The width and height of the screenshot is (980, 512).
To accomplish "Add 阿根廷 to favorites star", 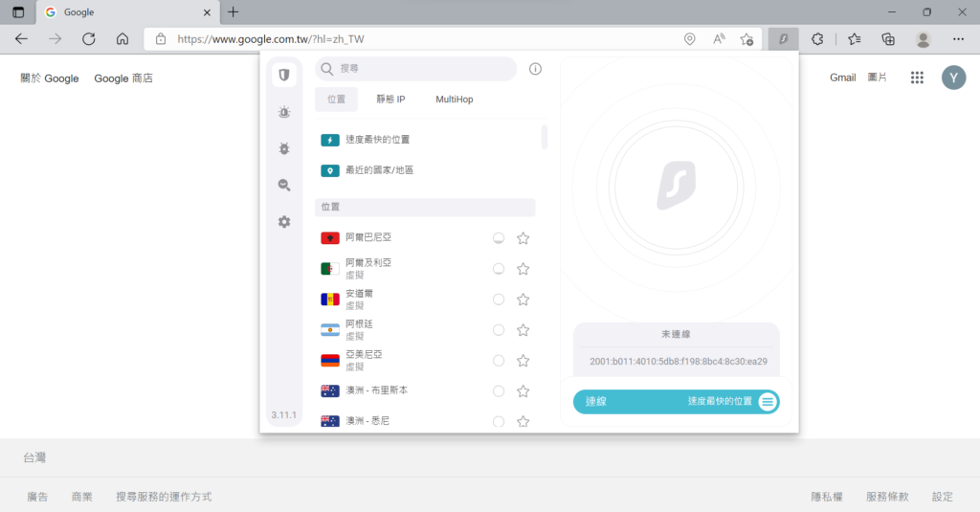I will coord(523,330).
